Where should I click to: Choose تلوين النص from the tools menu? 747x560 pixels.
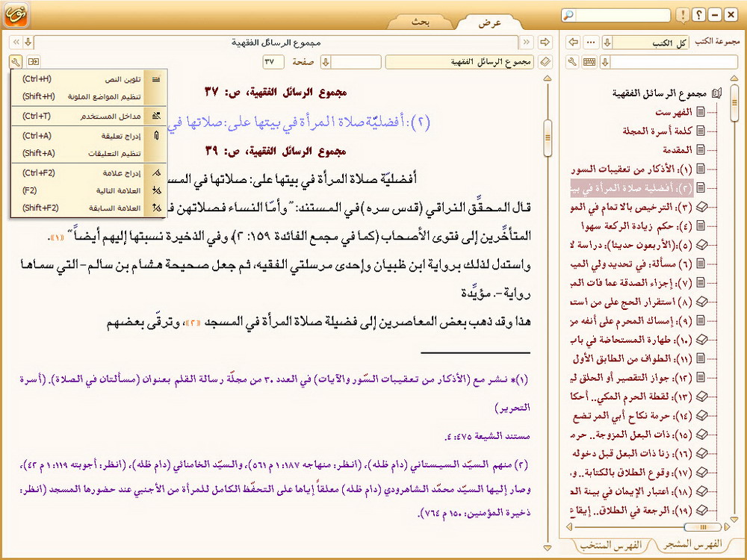click(89, 79)
